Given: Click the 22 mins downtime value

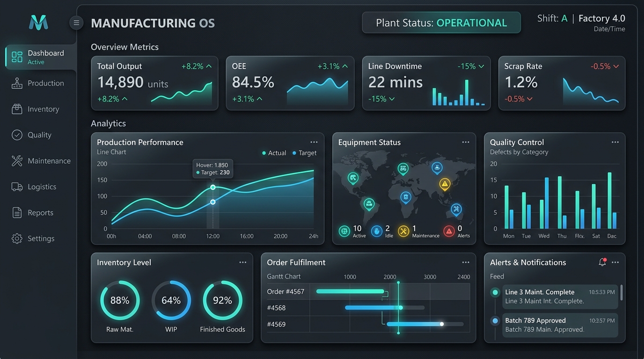Looking at the screenshot, I should point(395,82).
